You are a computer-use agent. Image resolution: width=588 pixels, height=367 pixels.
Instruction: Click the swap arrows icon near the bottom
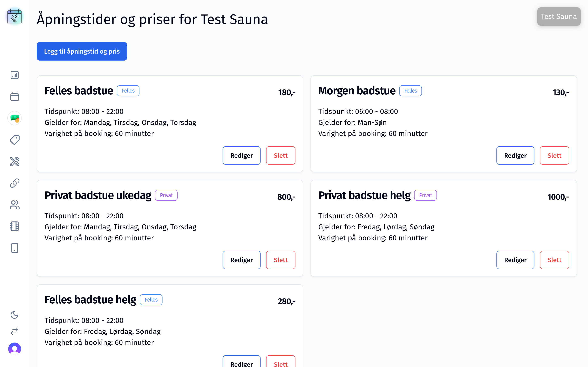tap(14, 331)
